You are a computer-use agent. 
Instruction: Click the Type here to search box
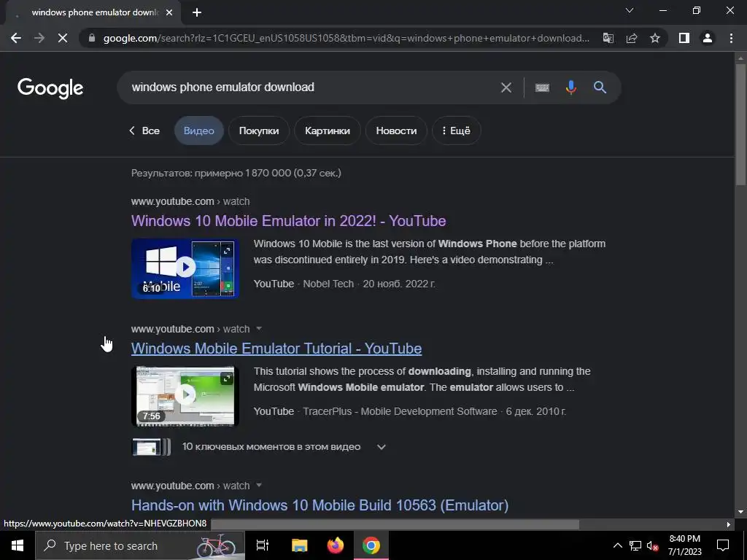click(x=140, y=545)
